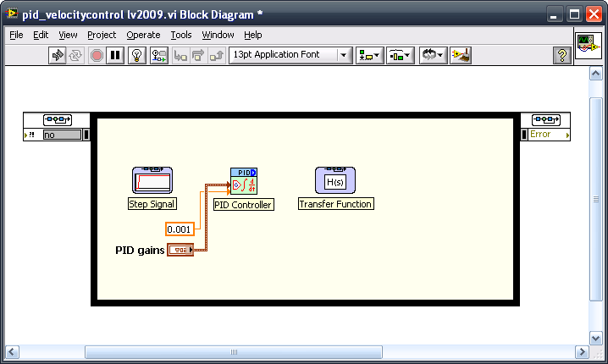Open the Reorder dropdown menu
608x364 pixels.
(x=433, y=55)
